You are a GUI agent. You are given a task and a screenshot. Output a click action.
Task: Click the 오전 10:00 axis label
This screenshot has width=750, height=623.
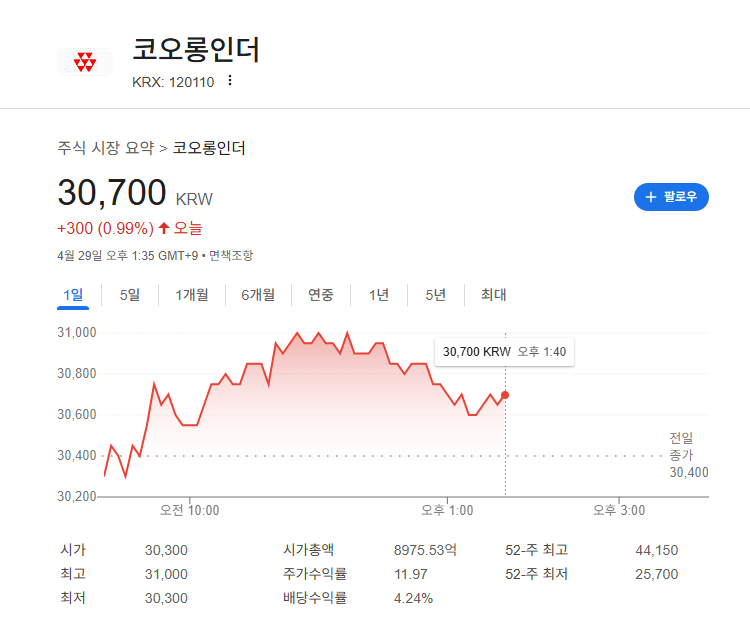pyautogui.click(x=189, y=511)
